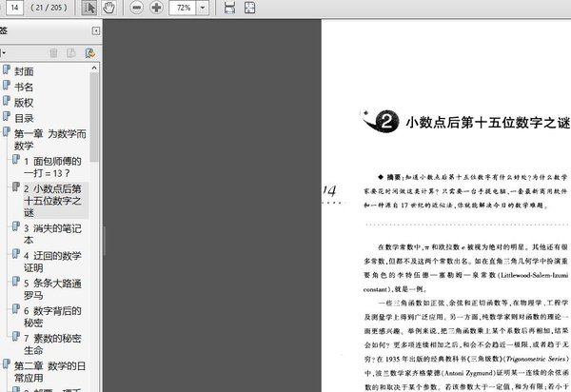Image resolution: width=571 pixels, height=392 pixels.
Task: Click the fit one full page icon
Action: [249, 8]
